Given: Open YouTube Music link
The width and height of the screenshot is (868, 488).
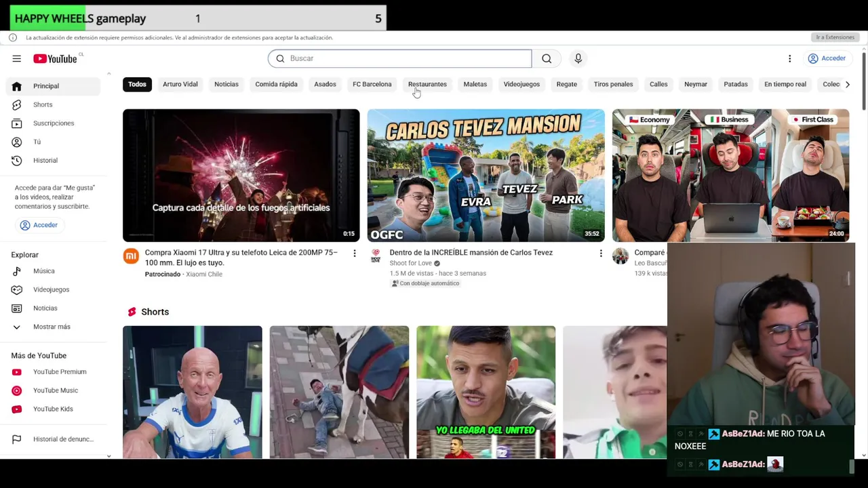Looking at the screenshot, I should point(54,390).
